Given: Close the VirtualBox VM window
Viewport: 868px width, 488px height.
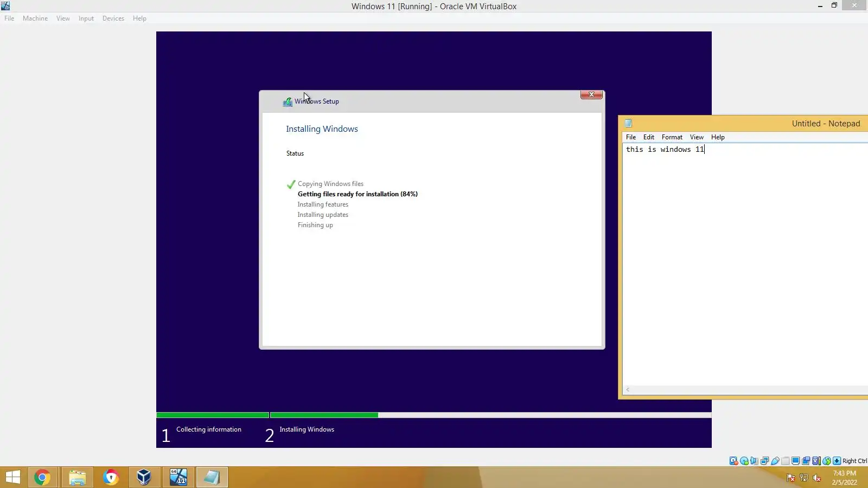Looking at the screenshot, I should coord(854,5).
